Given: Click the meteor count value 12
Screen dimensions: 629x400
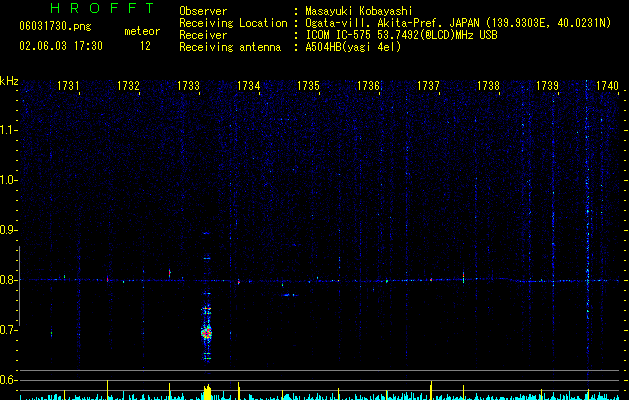Looking at the screenshot, I should (145, 46).
